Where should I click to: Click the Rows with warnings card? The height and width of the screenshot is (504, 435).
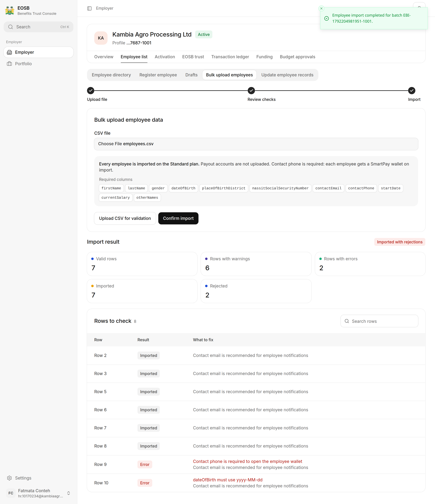[x=256, y=264]
